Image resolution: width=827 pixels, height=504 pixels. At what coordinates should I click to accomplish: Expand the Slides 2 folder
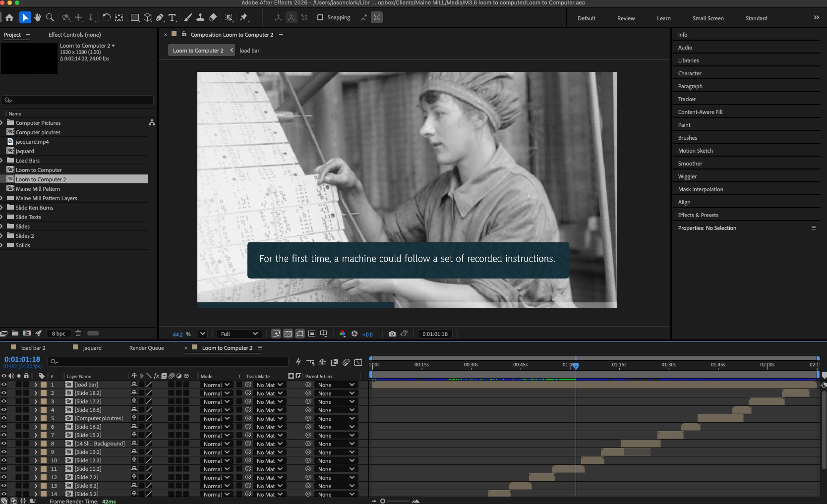[2, 236]
